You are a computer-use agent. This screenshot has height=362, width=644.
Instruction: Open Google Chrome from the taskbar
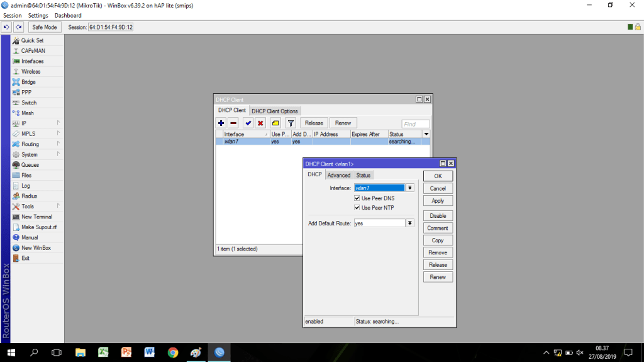click(173, 353)
